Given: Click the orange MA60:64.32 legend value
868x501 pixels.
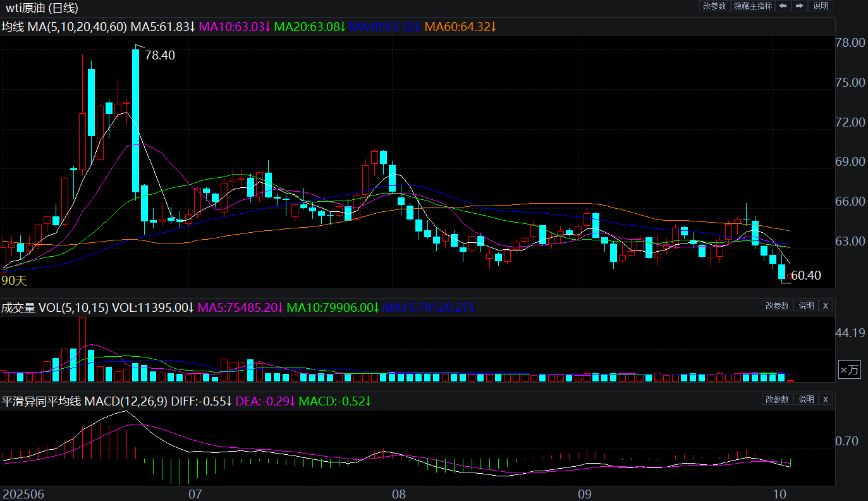Looking at the screenshot, I should pyautogui.click(x=460, y=27).
